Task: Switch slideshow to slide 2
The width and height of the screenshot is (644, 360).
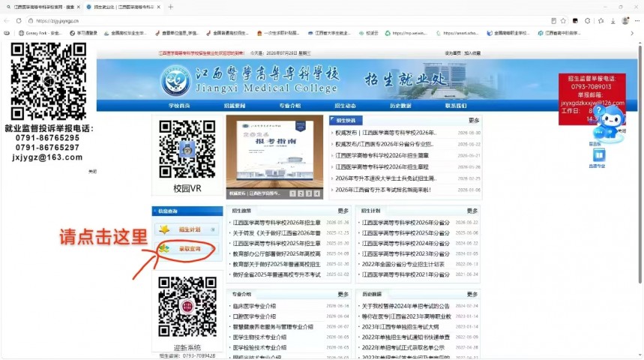Action: (x=301, y=193)
